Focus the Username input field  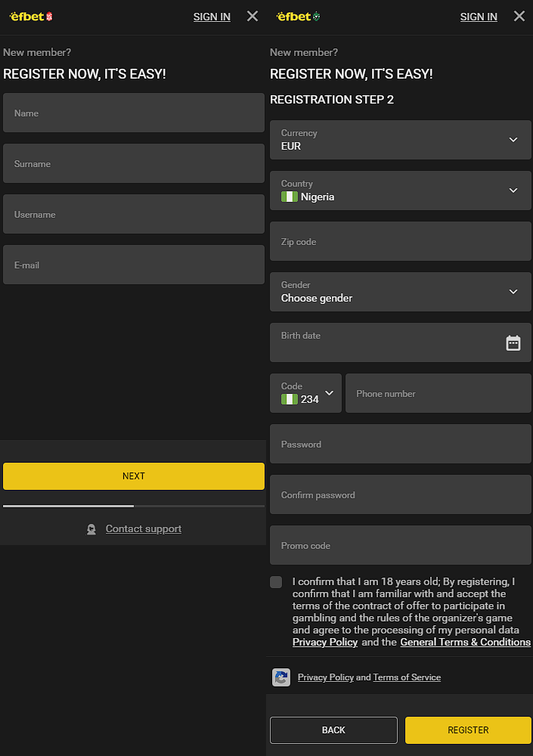pyautogui.click(x=134, y=215)
